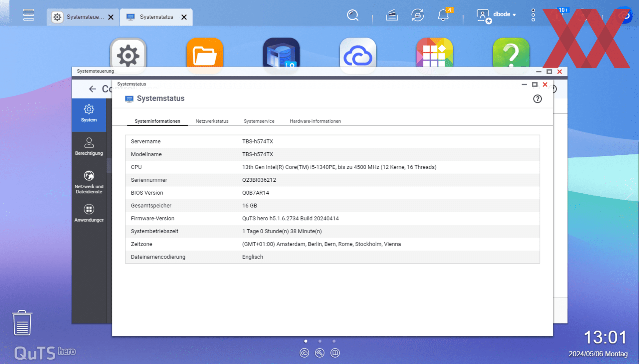The image size is (639, 364).
Task: Open the three-dot more options menu
Action: pyautogui.click(x=533, y=15)
